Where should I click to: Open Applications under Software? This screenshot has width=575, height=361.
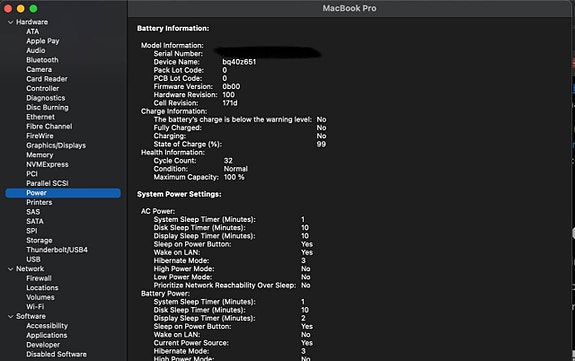point(47,335)
